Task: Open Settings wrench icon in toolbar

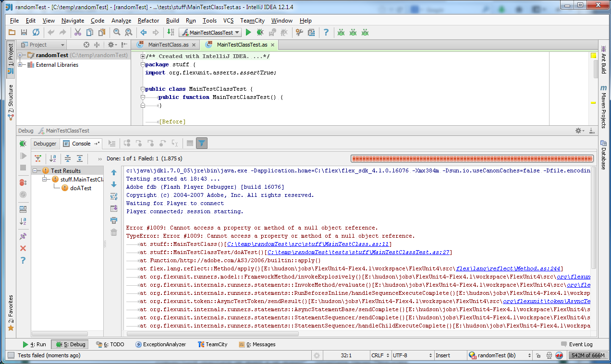Action: [x=299, y=32]
